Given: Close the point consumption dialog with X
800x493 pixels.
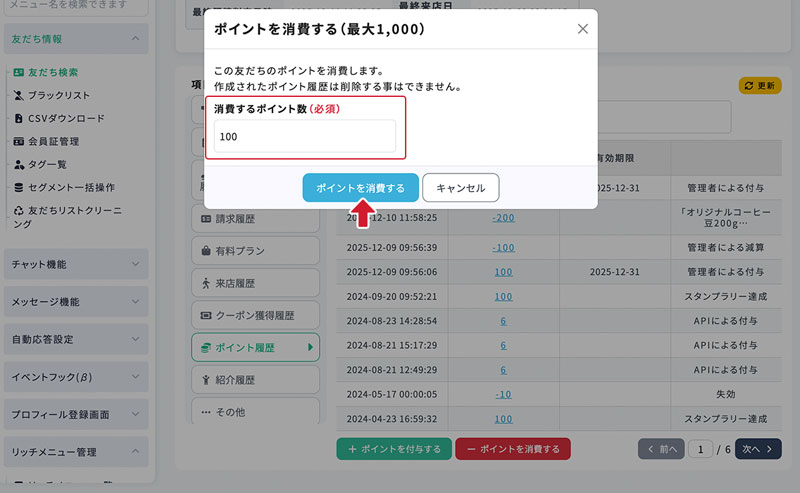Looking at the screenshot, I should pos(583,29).
